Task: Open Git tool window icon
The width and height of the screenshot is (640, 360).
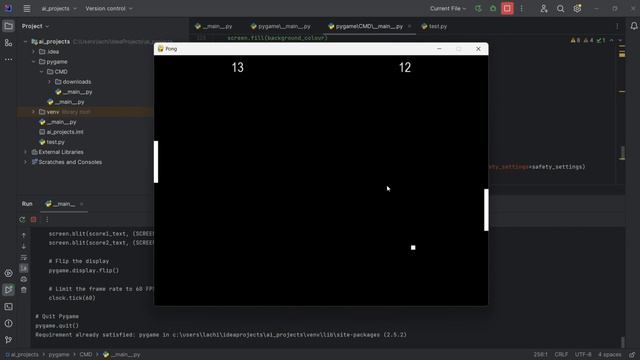Action: [x=8, y=340]
